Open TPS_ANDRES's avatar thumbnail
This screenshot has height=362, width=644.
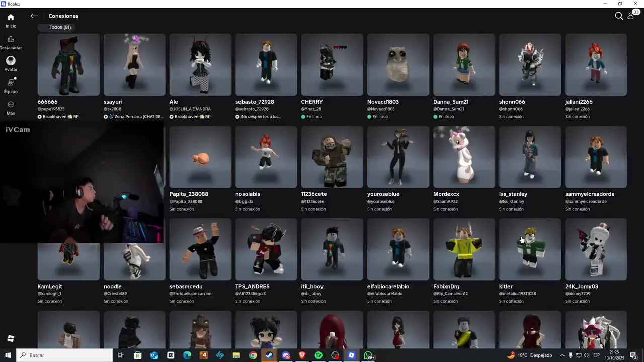point(266,249)
